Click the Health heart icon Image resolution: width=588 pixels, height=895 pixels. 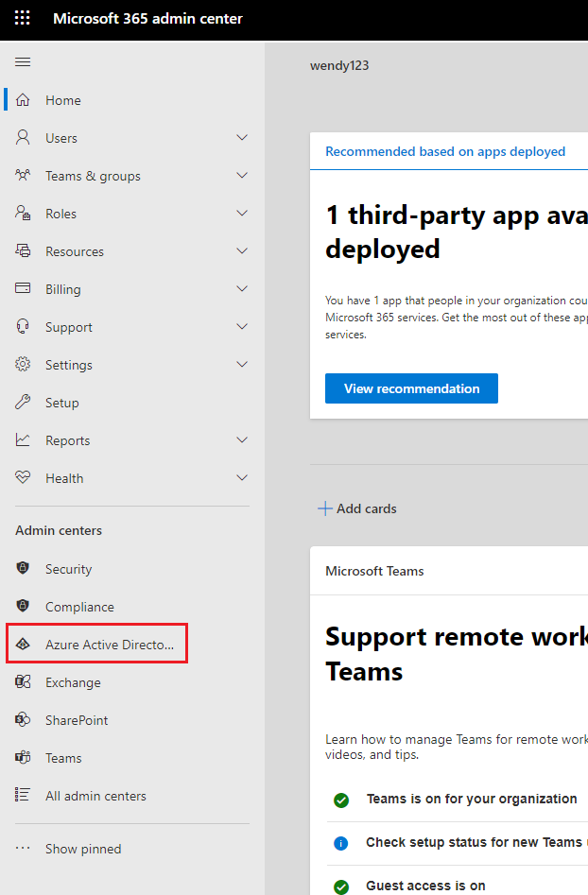(23, 477)
